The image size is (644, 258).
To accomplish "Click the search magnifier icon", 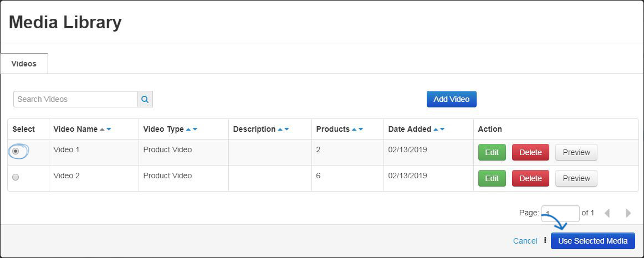I will (x=145, y=99).
